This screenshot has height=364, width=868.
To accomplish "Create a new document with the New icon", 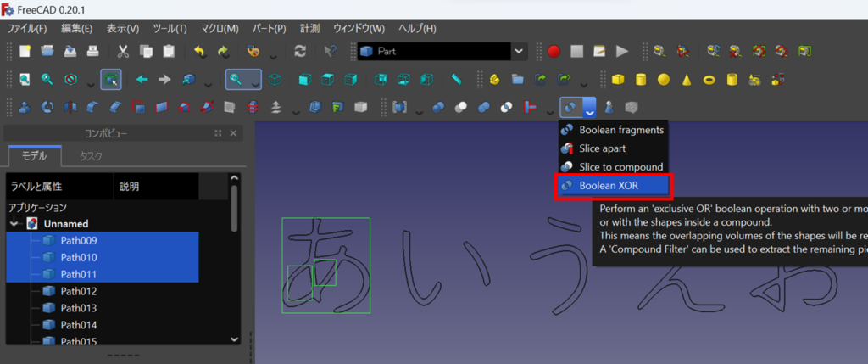I will click(25, 52).
